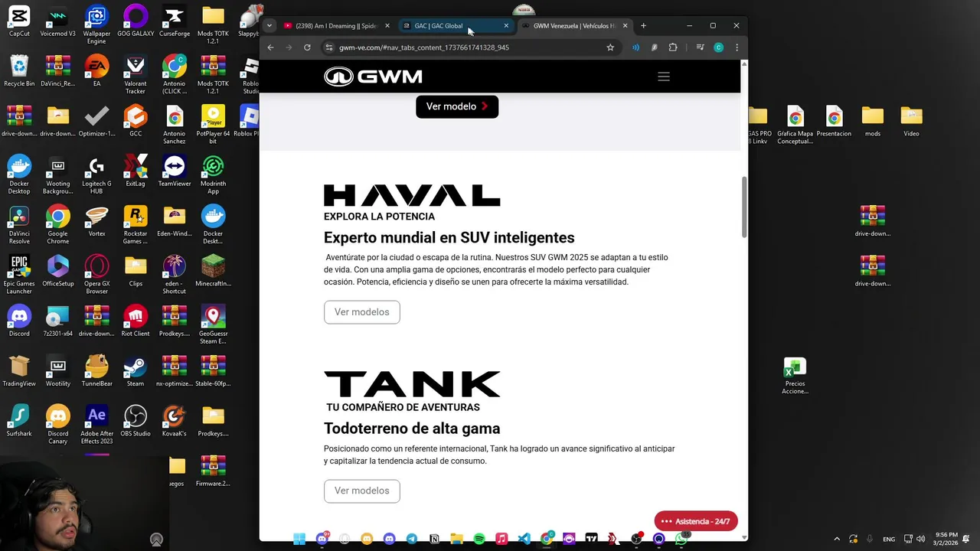The width and height of the screenshot is (980, 551).
Task: Close the YouTube Am I Dreaming tab
Action: click(x=387, y=26)
